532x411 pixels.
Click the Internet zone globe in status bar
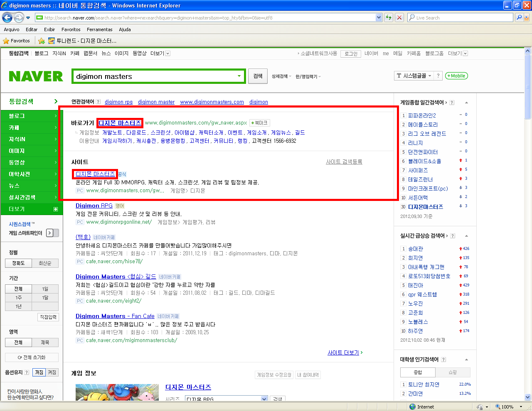[412, 407]
